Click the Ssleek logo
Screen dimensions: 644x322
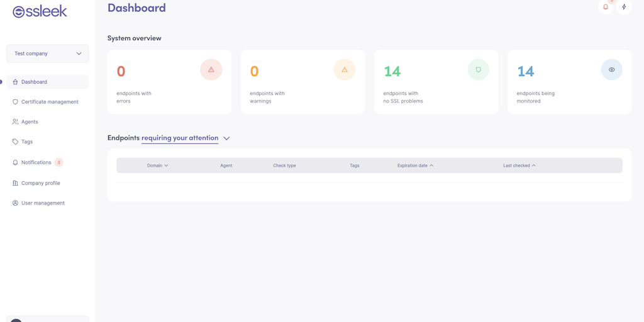point(40,11)
